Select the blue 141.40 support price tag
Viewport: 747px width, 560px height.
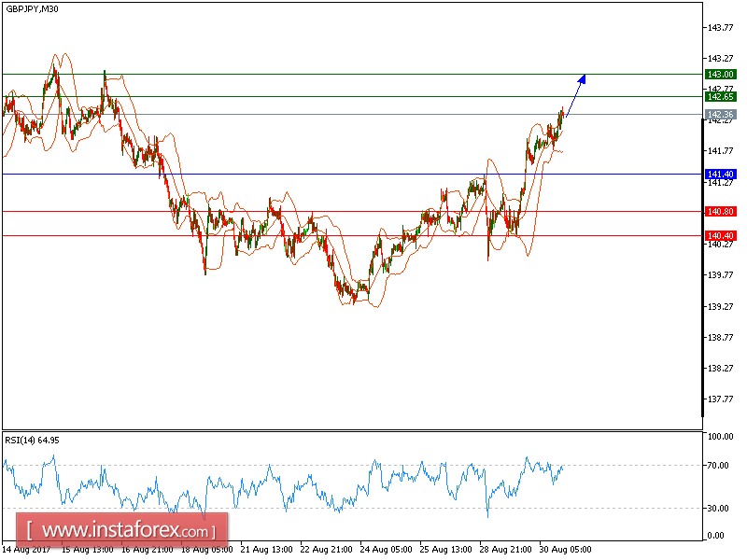pyautogui.click(x=719, y=174)
